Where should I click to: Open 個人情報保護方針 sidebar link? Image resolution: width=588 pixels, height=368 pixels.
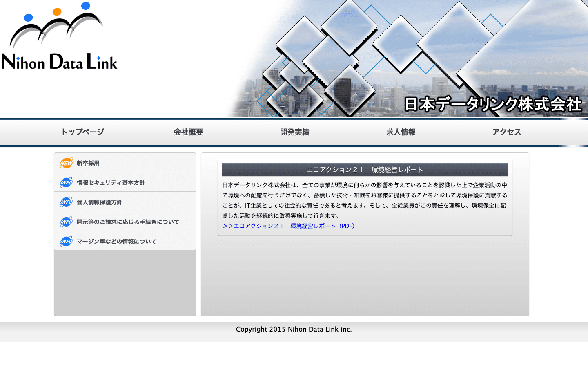[x=125, y=202]
